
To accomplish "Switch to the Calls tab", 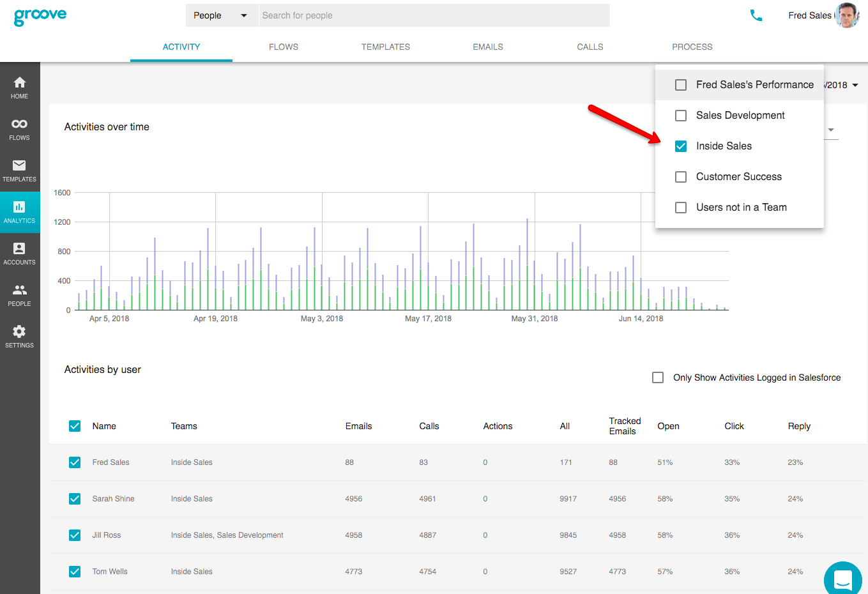I will (x=590, y=47).
